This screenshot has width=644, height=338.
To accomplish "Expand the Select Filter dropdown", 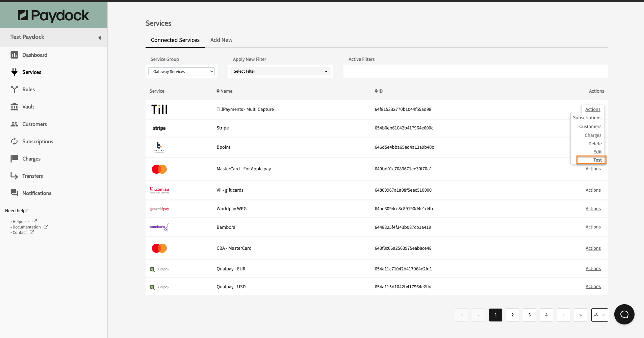I will [280, 71].
